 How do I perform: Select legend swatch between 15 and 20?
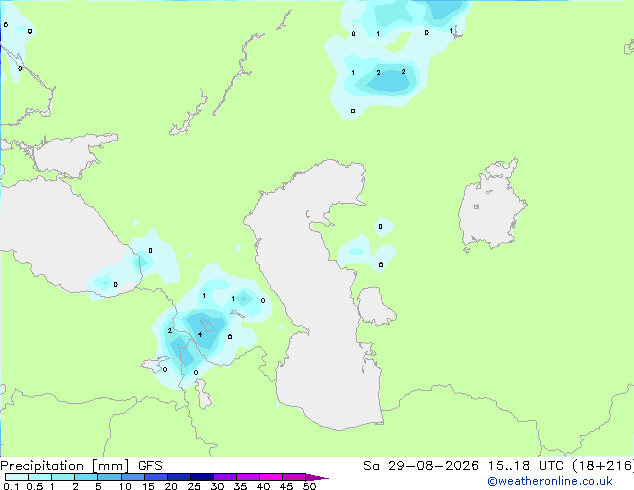(155, 477)
